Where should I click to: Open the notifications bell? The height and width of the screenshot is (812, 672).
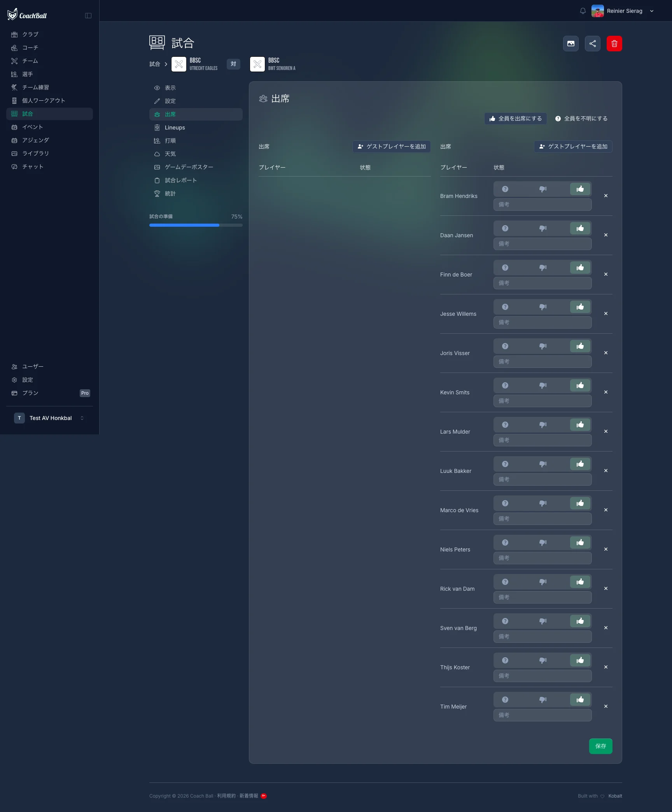pos(583,11)
